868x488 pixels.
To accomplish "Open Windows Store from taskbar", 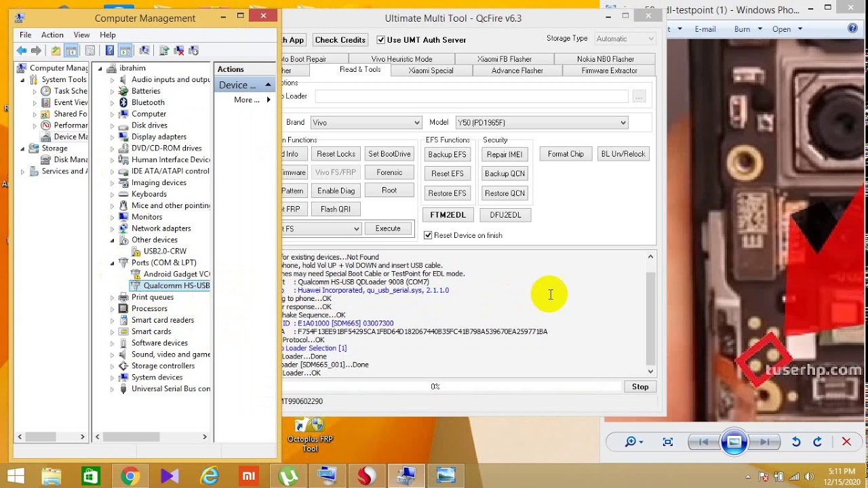I will 90,476.
